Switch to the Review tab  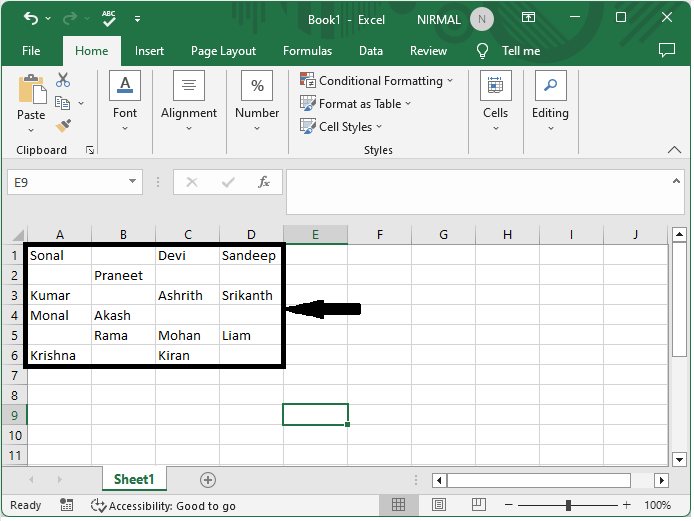point(428,51)
